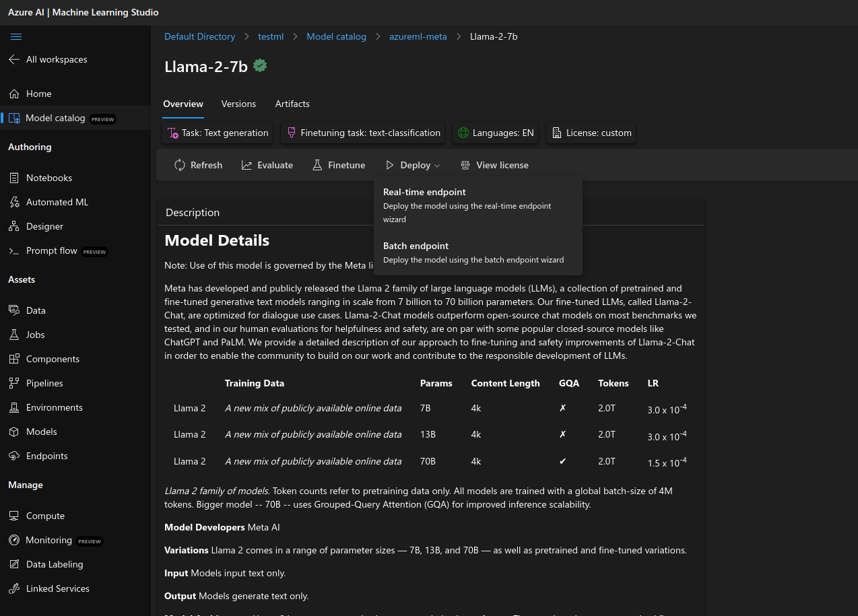
Task: Click the Training Data column header
Action: (255, 383)
